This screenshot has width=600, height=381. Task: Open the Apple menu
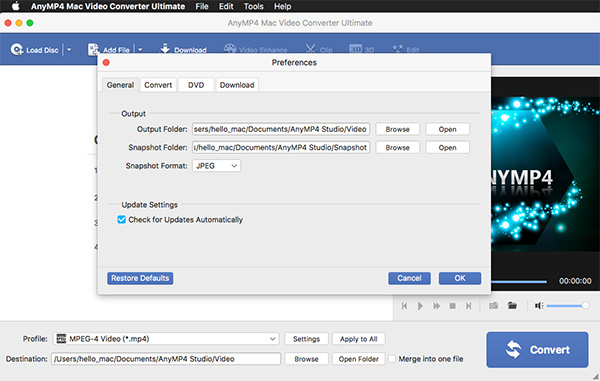pos(15,6)
